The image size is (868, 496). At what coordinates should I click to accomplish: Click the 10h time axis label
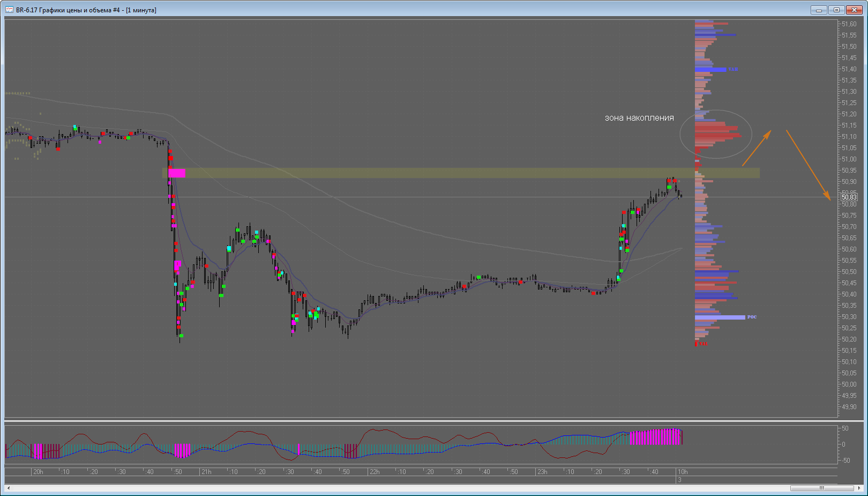click(683, 472)
